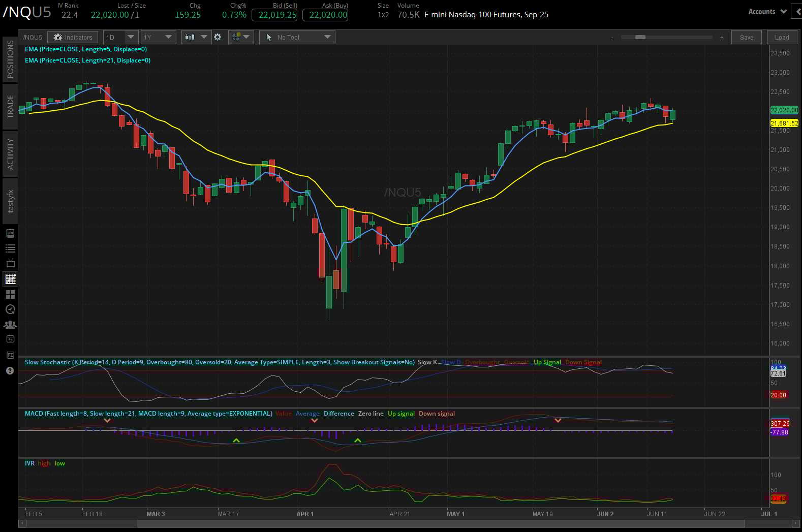
Task: Select the first EMA Length=5 study label
Action: (x=86, y=49)
